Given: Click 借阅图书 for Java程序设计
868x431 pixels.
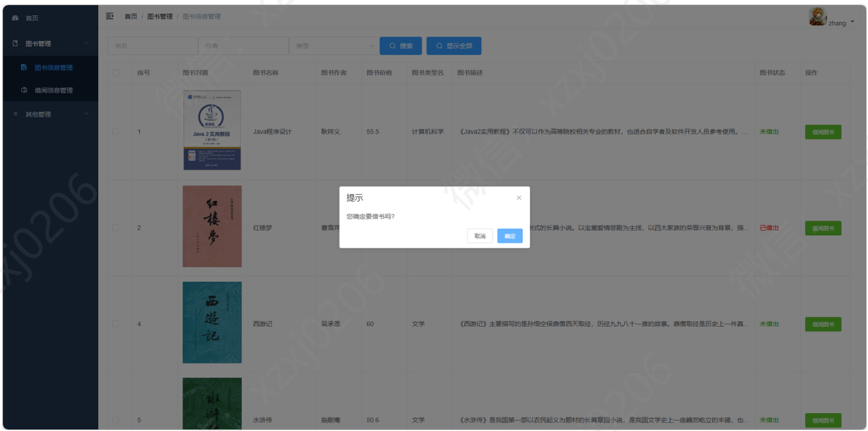Looking at the screenshot, I should pyautogui.click(x=823, y=132).
